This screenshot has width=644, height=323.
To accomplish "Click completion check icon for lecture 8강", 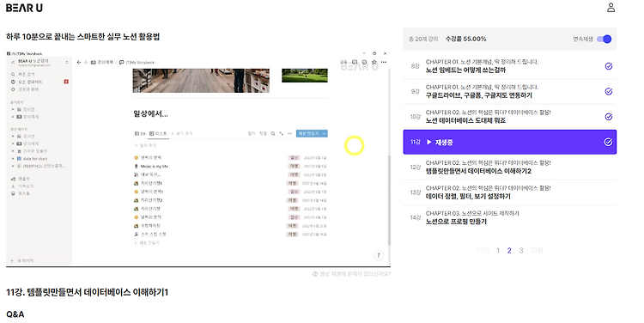I will 609,66.
